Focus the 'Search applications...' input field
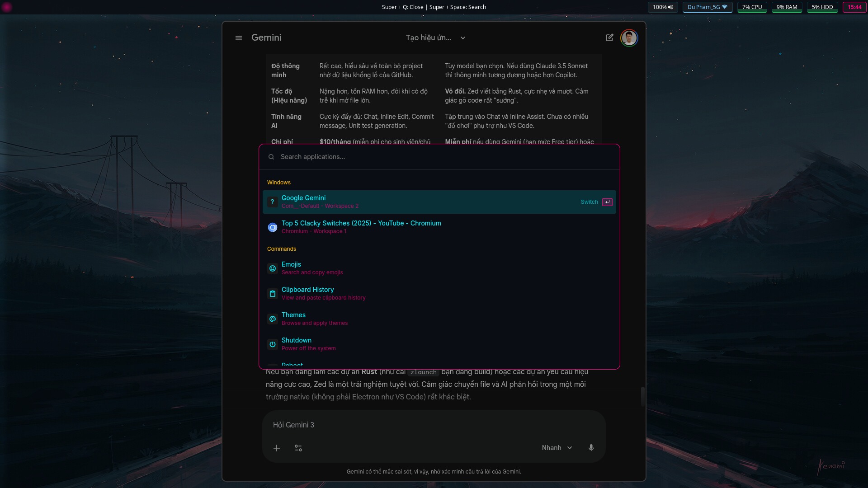 pos(439,157)
